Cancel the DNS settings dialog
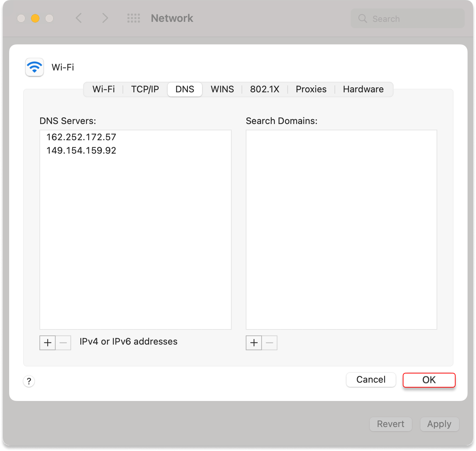Screen dimensions: 476x451 click(371, 379)
